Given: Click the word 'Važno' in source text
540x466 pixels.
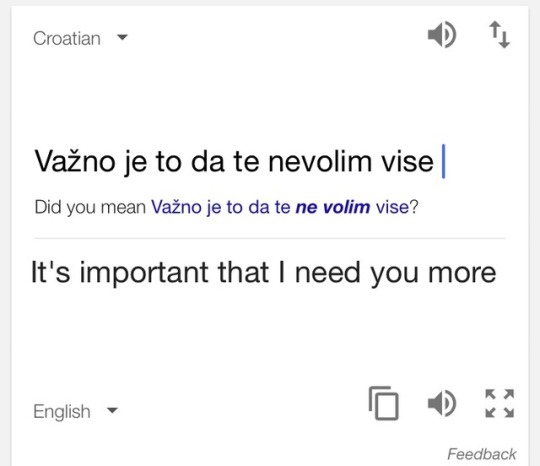Looking at the screenshot, I should tap(75, 161).
